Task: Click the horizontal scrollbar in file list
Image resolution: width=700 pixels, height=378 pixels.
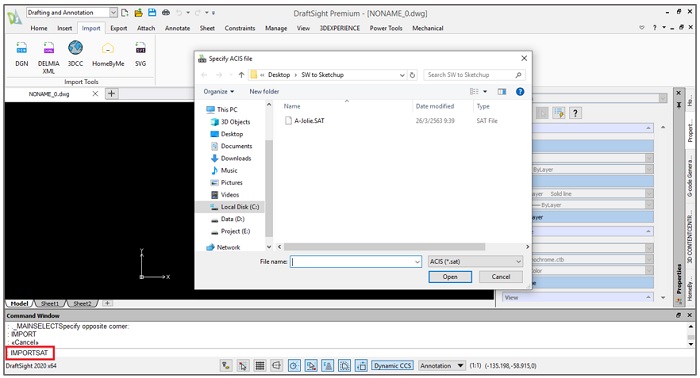Action: pyautogui.click(x=385, y=247)
